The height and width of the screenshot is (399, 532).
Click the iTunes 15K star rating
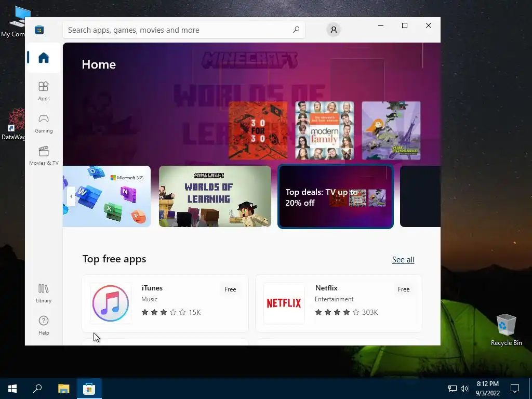point(171,312)
